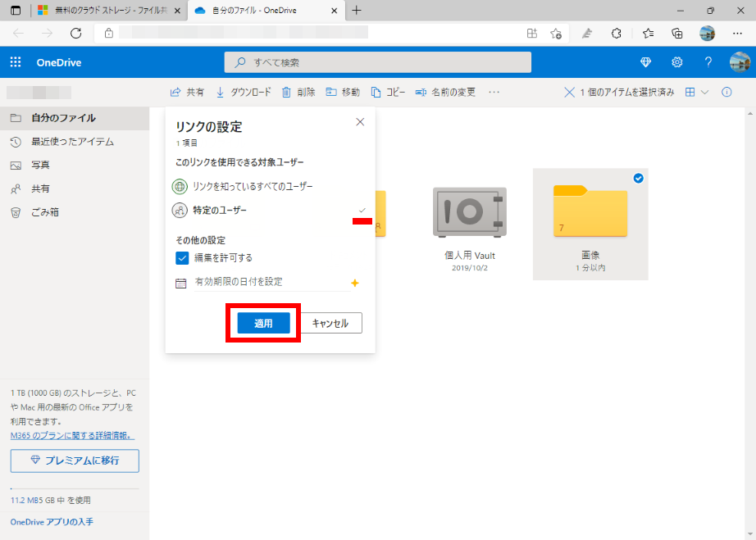Clear selection with the X next to 1 個のアイテムを選択済み

pyautogui.click(x=569, y=92)
